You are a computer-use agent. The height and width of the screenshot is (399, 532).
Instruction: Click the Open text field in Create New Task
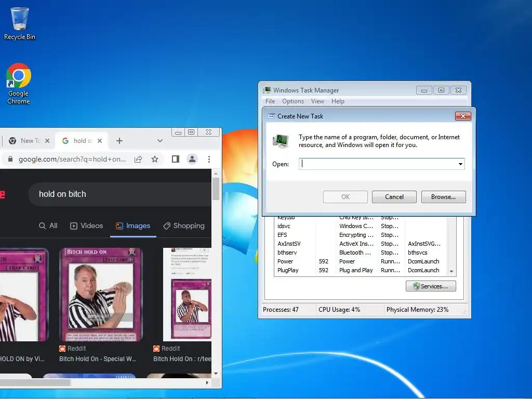pyautogui.click(x=378, y=164)
